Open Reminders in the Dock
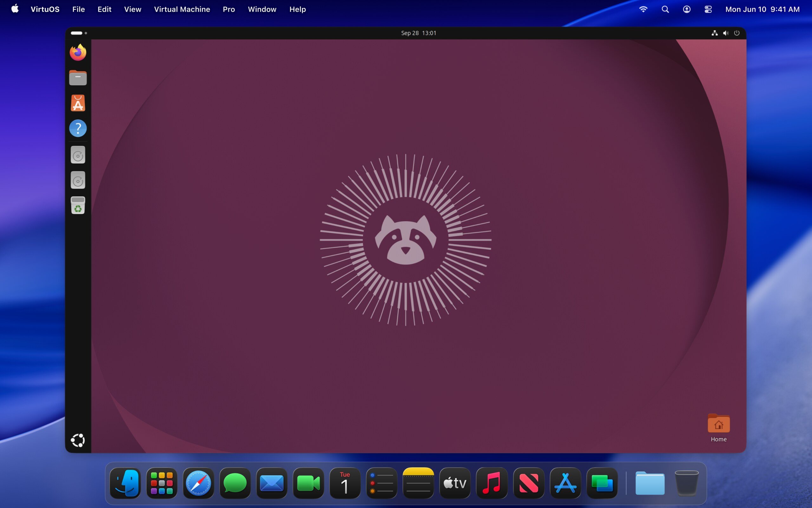The height and width of the screenshot is (508, 812). click(x=382, y=483)
